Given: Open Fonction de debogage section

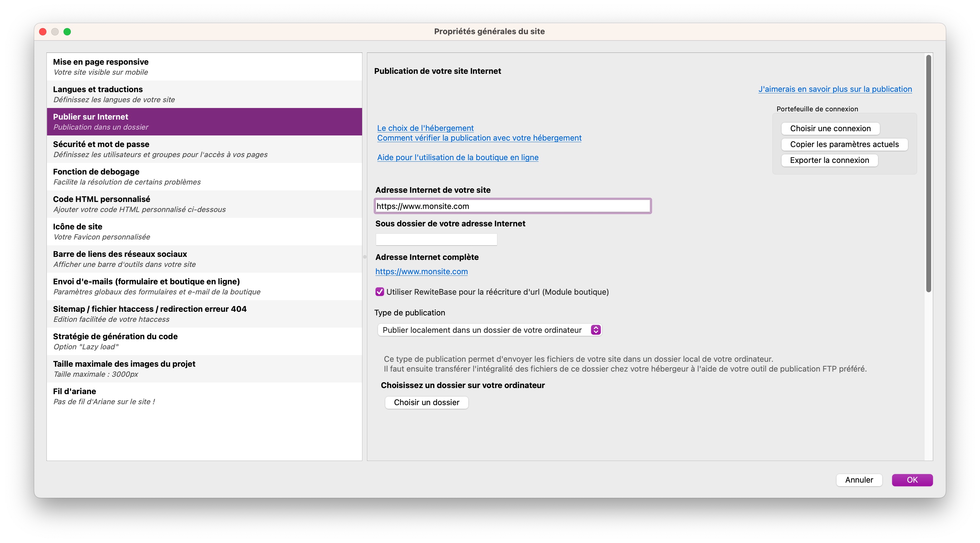Looking at the screenshot, I should coord(204,176).
